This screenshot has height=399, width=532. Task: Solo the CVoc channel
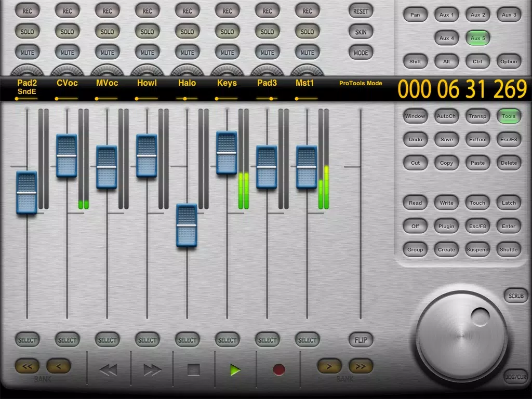tap(67, 32)
